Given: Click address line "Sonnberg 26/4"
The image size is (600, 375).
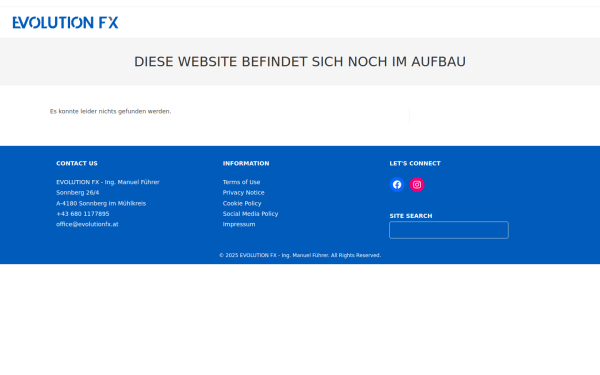Looking at the screenshot, I should pyautogui.click(x=78, y=192).
